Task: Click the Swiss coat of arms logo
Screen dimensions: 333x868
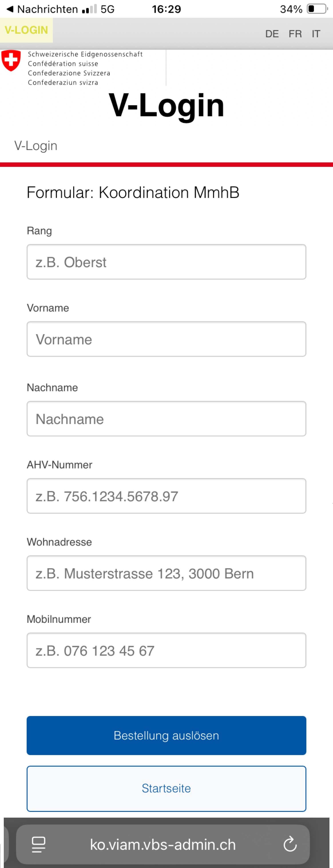Action: tap(11, 61)
